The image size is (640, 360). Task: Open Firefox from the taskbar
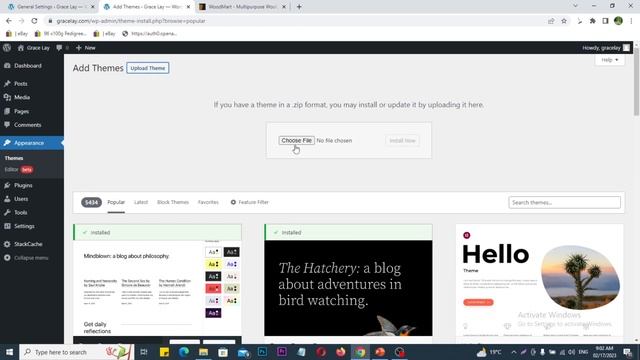(340, 352)
